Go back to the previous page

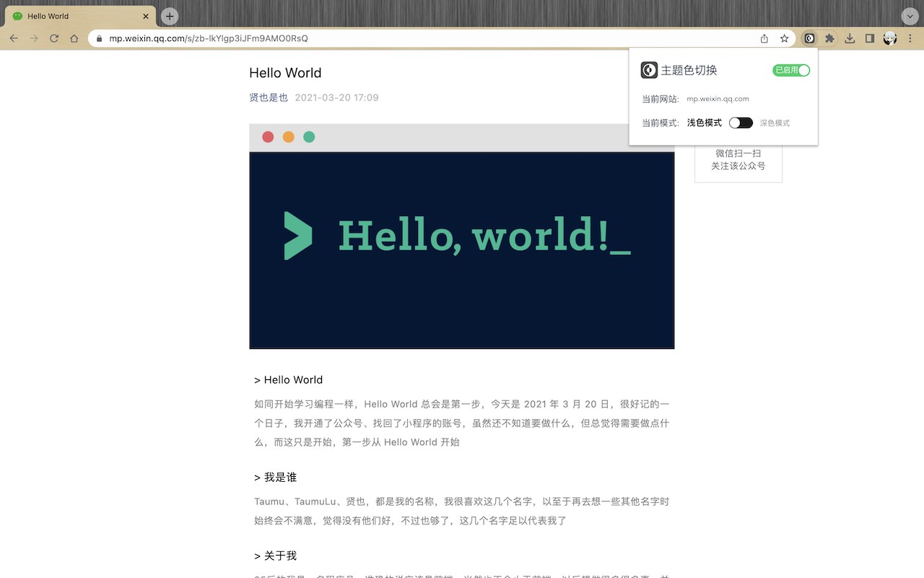[x=14, y=38]
